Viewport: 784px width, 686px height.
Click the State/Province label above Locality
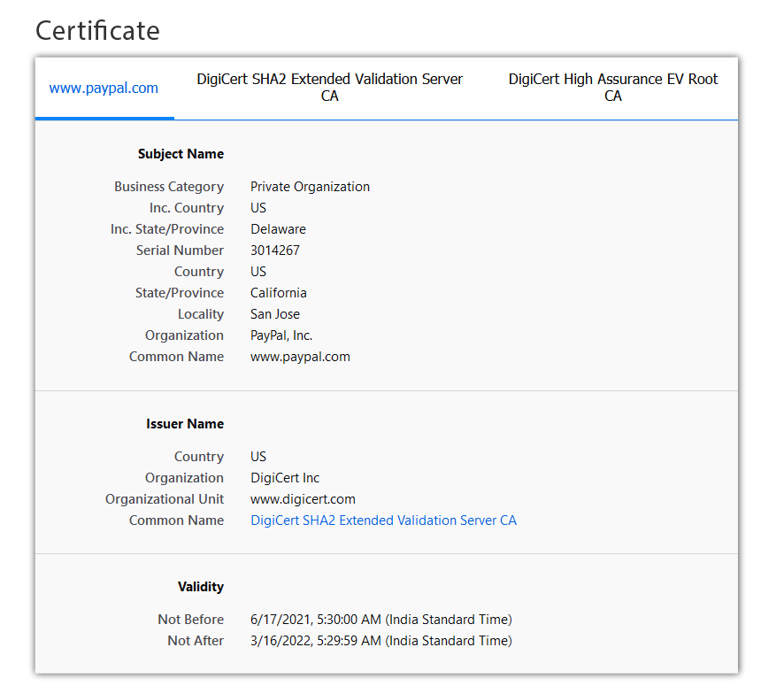click(180, 293)
